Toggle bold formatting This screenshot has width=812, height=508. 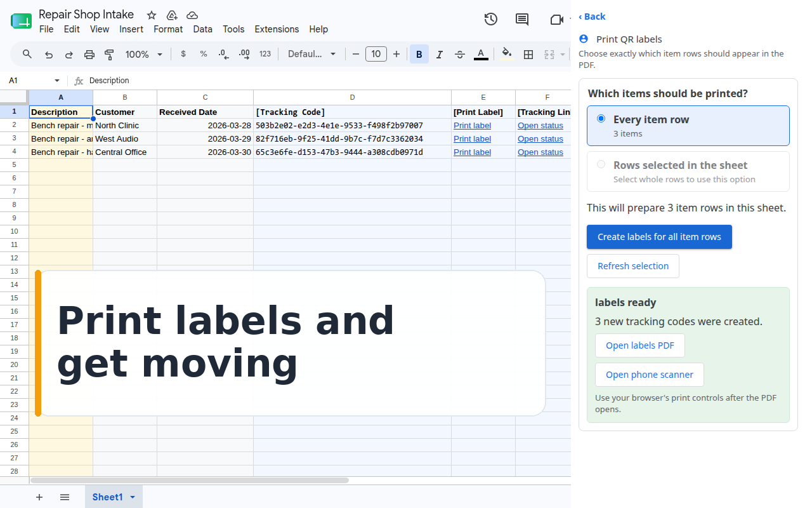coord(419,55)
